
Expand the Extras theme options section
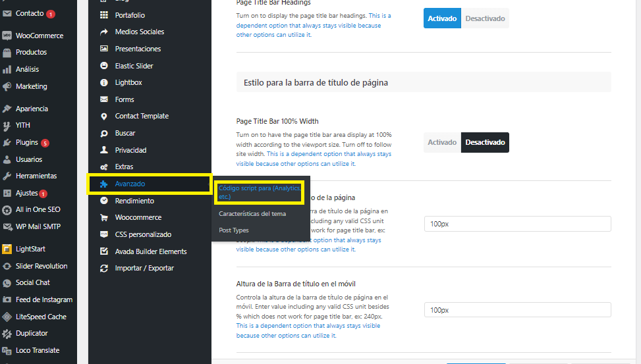click(124, 167)
